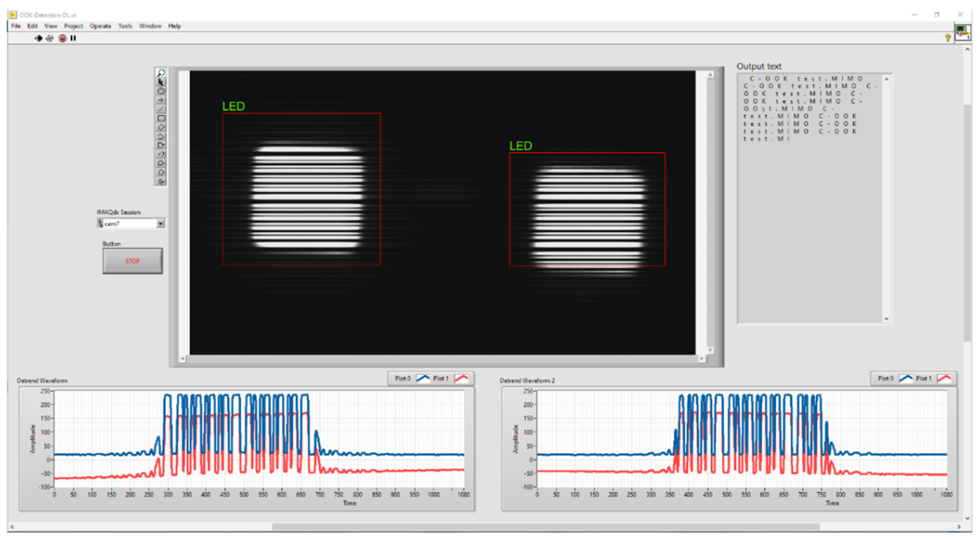Click the window horizontal scroll right arrow
This screenshot has width=980, height=538.
[959, 527]
